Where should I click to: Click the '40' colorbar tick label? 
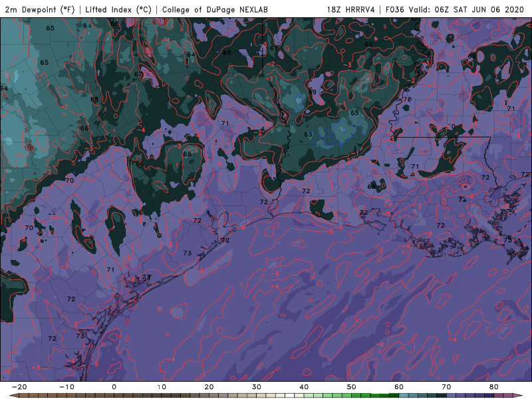[x=304, y=387]
